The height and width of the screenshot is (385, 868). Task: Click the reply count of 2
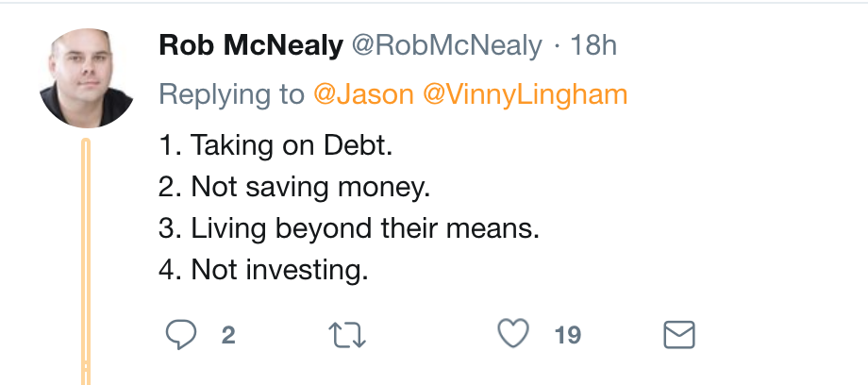point(228,335)
